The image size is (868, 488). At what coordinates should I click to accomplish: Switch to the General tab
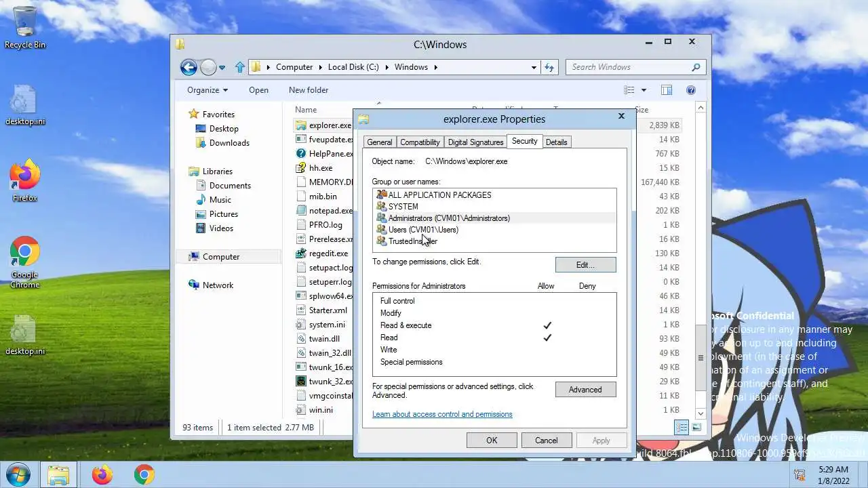(379, 142)
